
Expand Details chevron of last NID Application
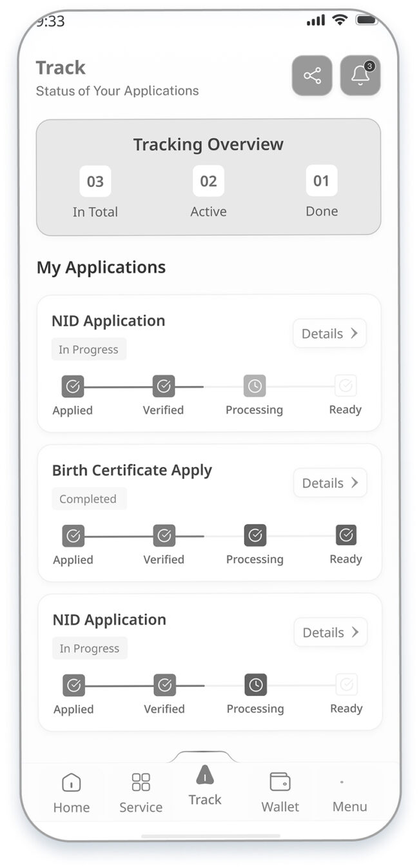[x=355, y=633]
